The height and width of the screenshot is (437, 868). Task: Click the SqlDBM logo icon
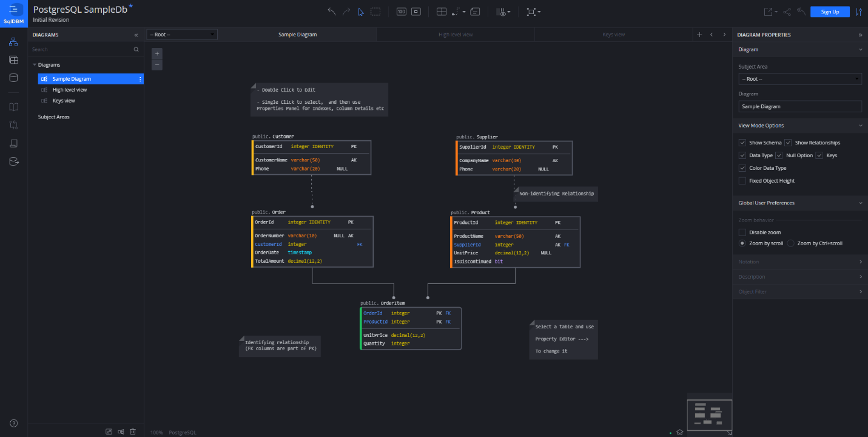click(13, 13)
